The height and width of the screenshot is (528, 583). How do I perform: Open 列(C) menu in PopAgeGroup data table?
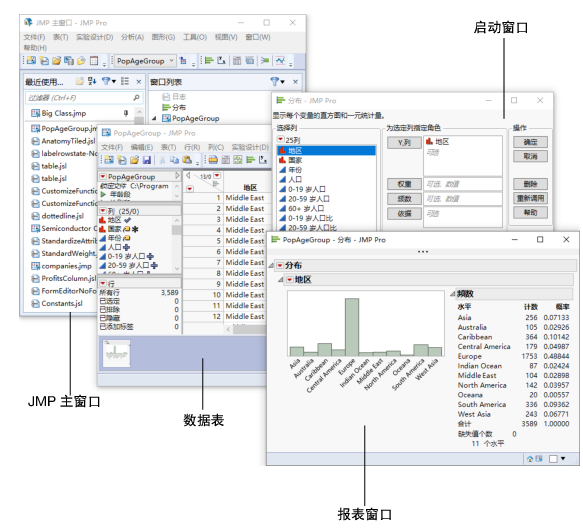[x=216, y=147]
